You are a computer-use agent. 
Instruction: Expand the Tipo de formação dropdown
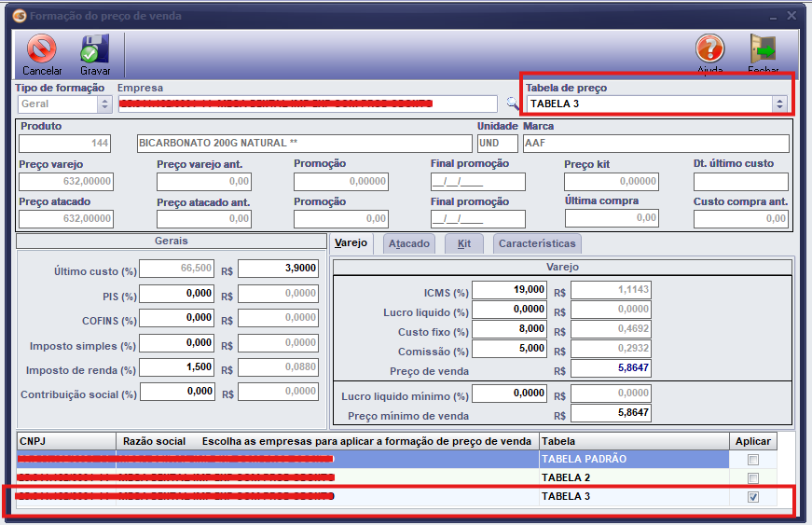[104, 104]
